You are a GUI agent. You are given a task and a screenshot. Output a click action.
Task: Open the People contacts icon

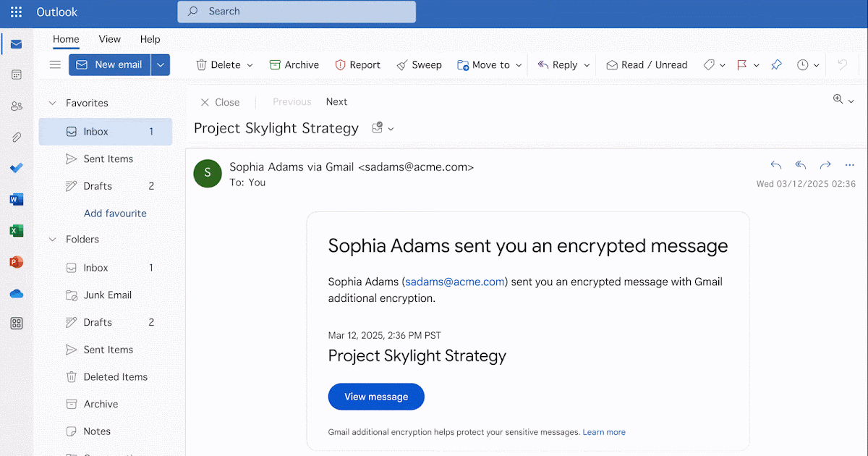(x=16, y=106)
